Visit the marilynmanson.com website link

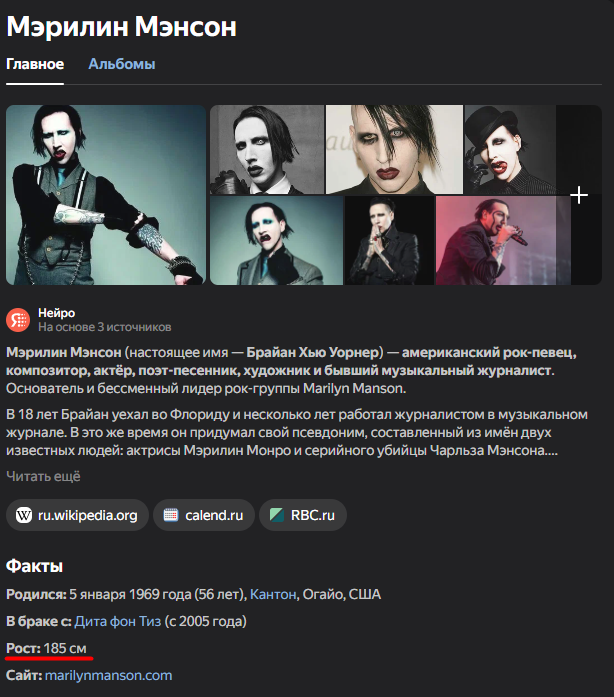click(x=108, y=675)
